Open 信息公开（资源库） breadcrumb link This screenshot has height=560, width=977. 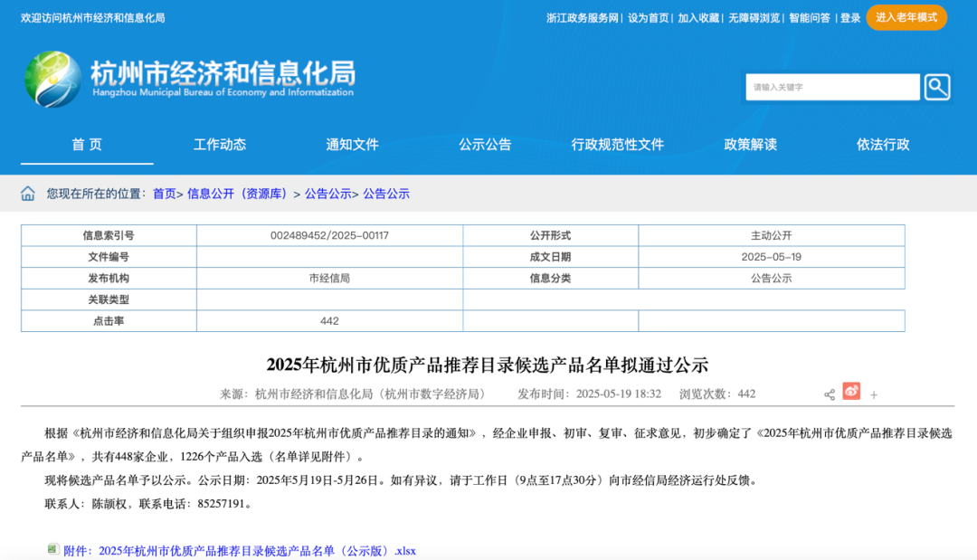(237, 194)
